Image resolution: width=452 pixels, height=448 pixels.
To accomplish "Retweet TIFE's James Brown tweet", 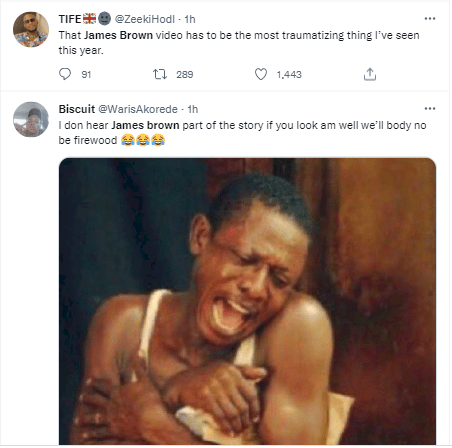I will coord(160,74).
